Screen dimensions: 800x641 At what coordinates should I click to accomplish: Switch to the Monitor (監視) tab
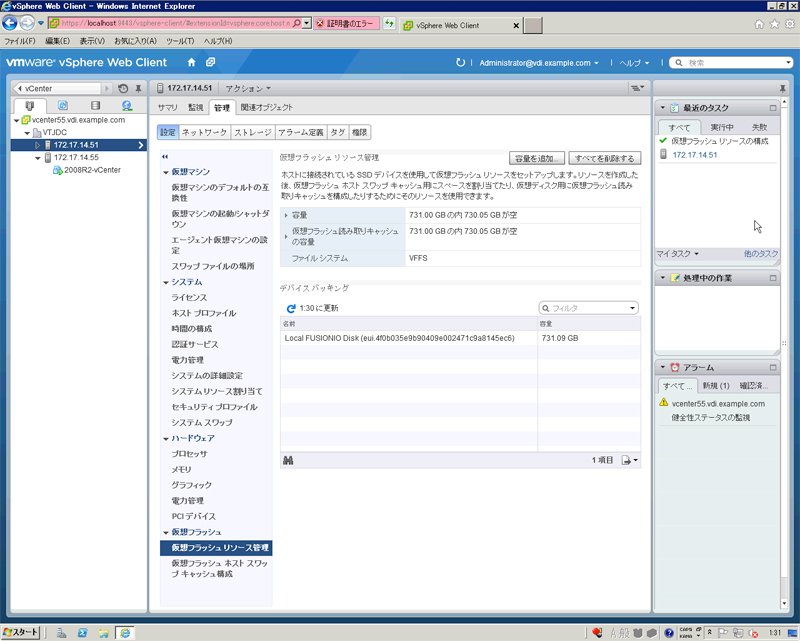[x=195, y=107]
